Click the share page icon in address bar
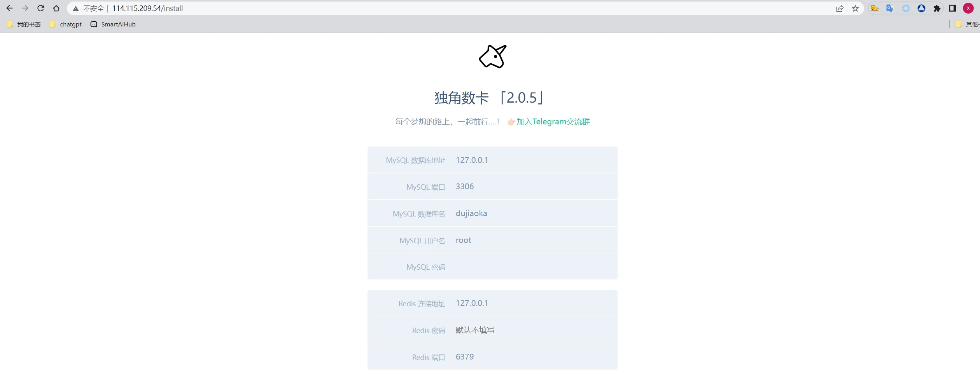 (x=840, y=9)
